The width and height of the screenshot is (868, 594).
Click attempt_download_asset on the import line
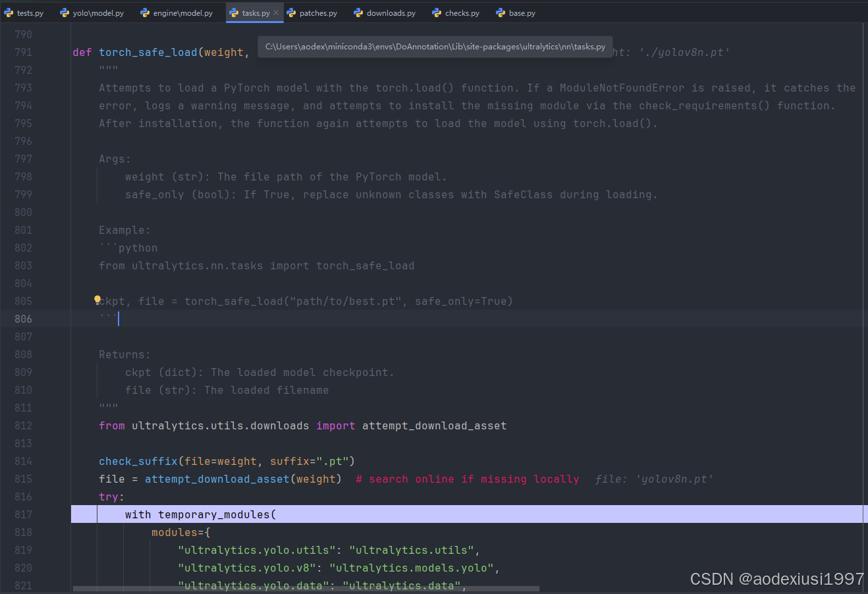(x=435, y=426)
